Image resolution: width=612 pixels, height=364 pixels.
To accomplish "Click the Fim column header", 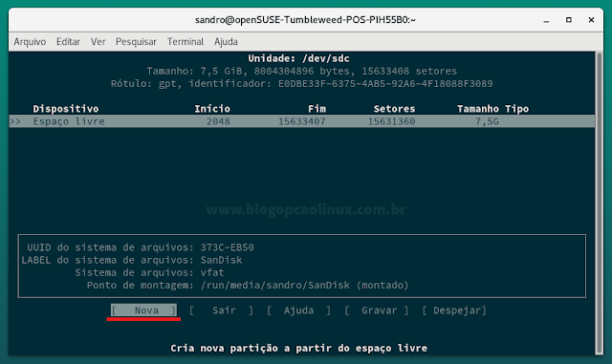I will coord(317,109).
